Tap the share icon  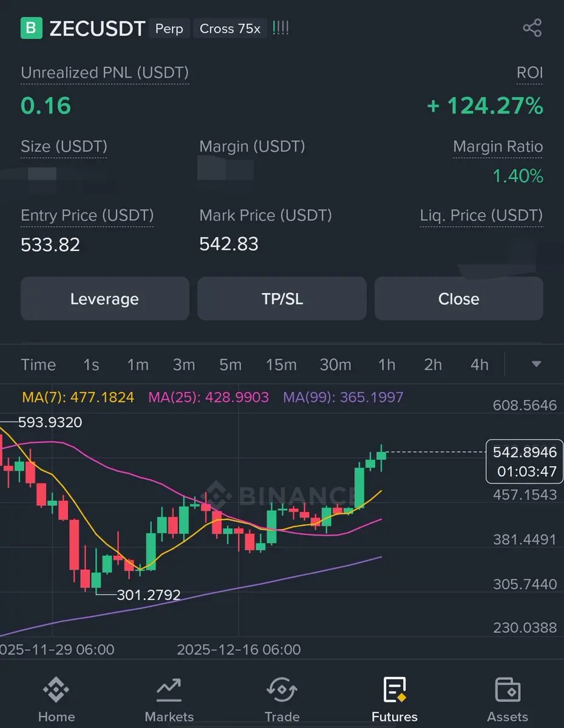tap(532, 28)
